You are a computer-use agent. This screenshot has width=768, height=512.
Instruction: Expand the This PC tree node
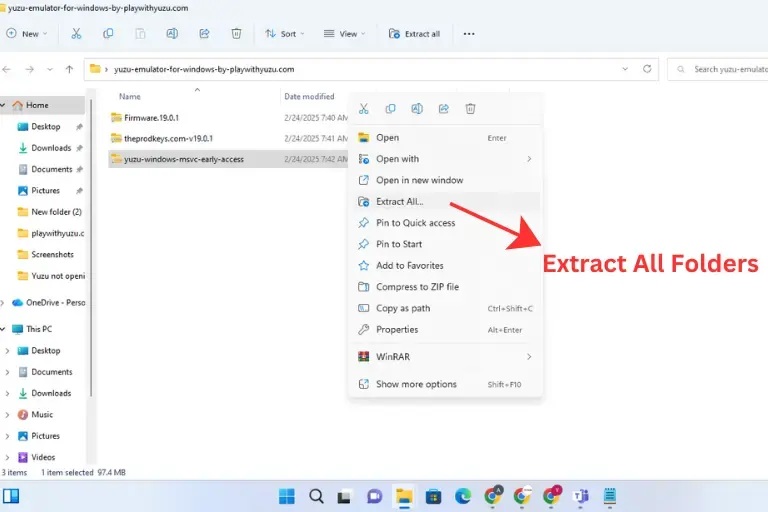(4, 329)
